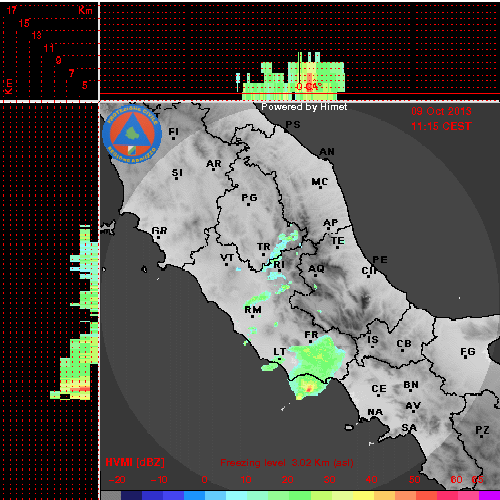
Task: Select the CE city label
Action: tap(379, 389)
